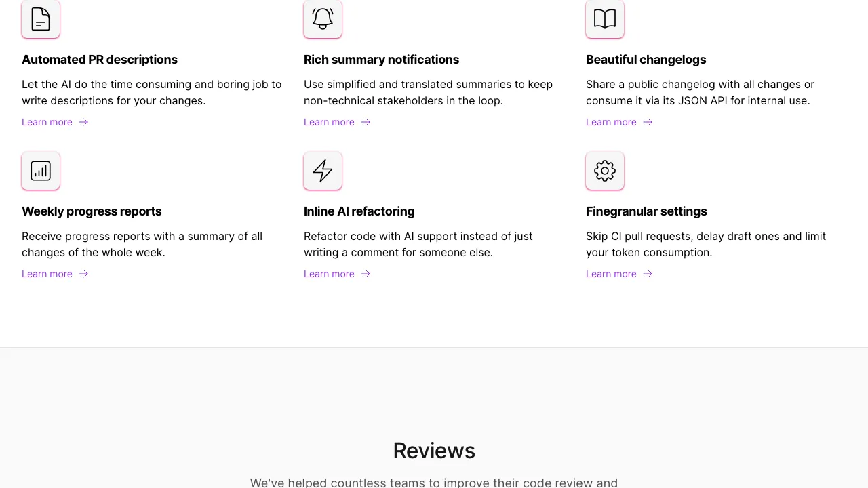
Task: Select the Inline AI refactoring heading
Action: [359, 211]
